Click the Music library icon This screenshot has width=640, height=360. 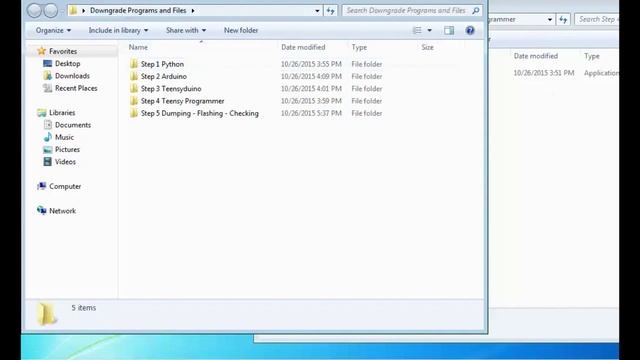coord(48,137)
